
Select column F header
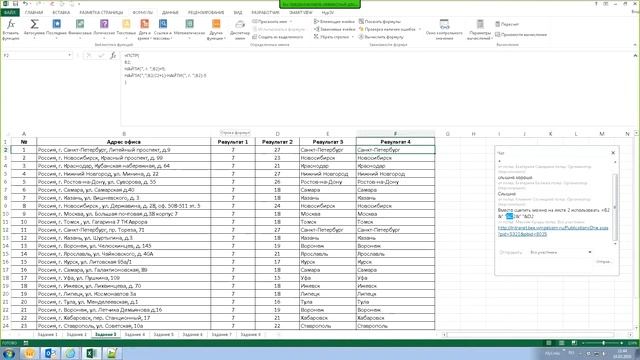[x=395, y=133]
